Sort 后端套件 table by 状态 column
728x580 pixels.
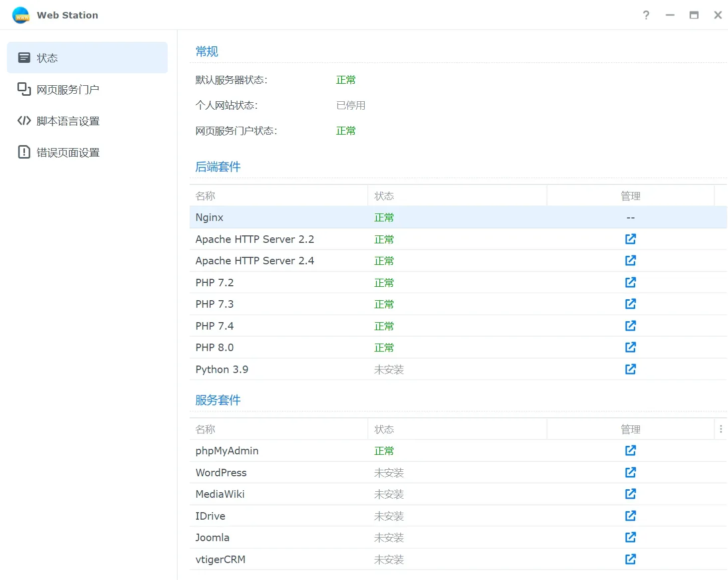click(457, 195)
